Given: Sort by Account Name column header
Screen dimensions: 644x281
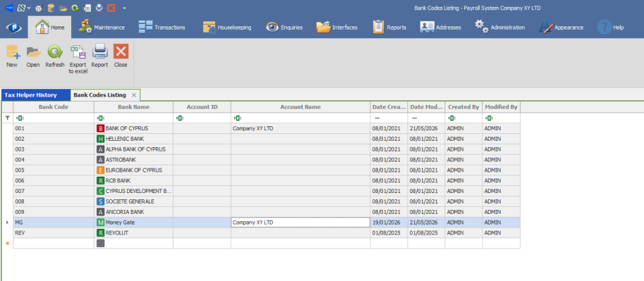Looking at the screenshot, I should tap(300, 107).
